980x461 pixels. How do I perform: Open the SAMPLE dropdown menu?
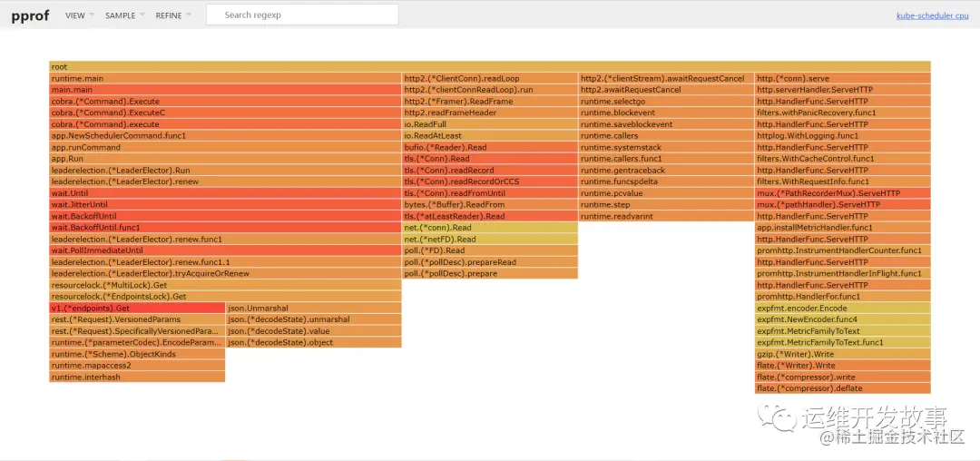(x=124, y=15)
